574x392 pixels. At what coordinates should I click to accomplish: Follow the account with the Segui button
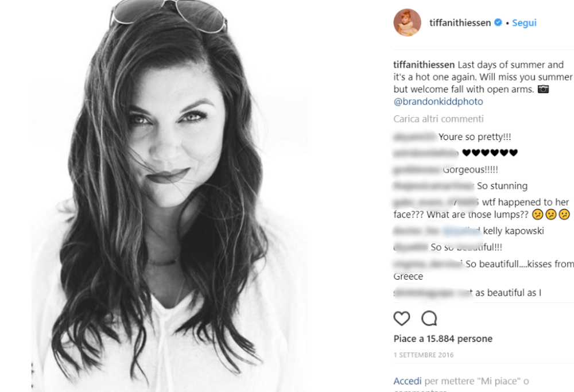coord(523,22)
